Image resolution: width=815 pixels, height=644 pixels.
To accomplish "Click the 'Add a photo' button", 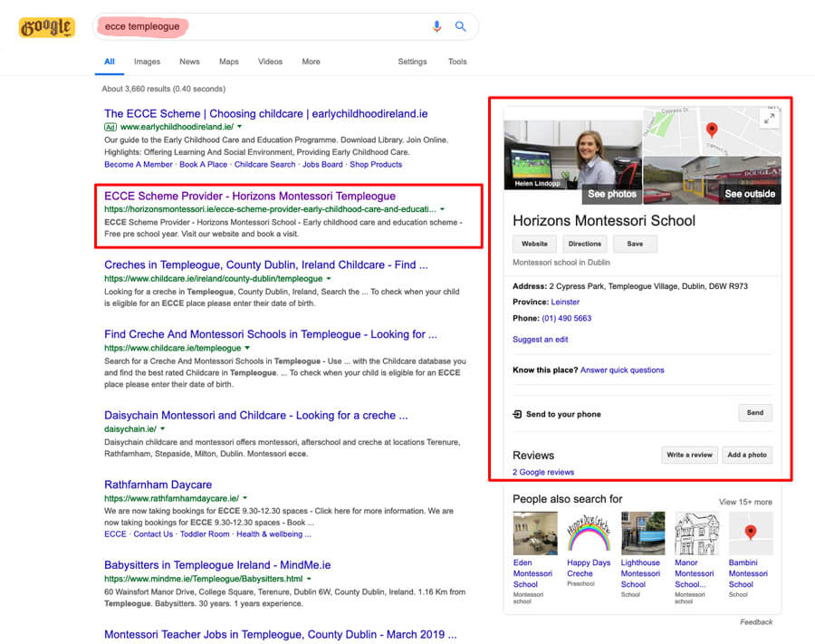I will click(x=747, y=455).
